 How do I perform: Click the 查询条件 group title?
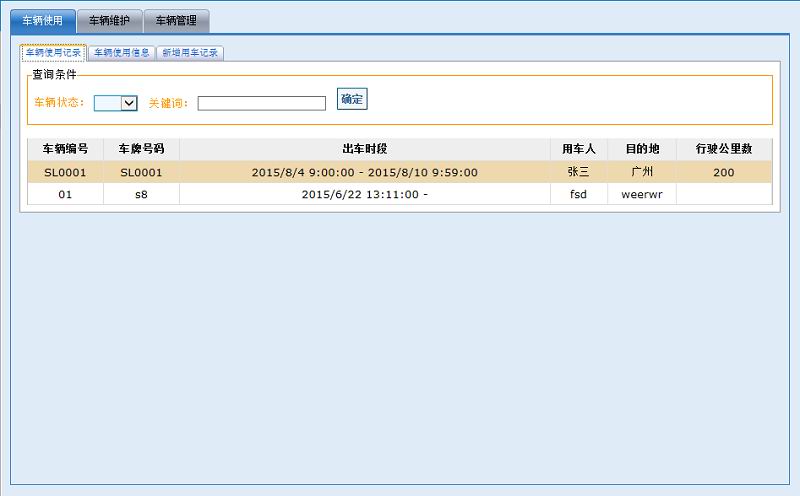click(x=55, y=75)
